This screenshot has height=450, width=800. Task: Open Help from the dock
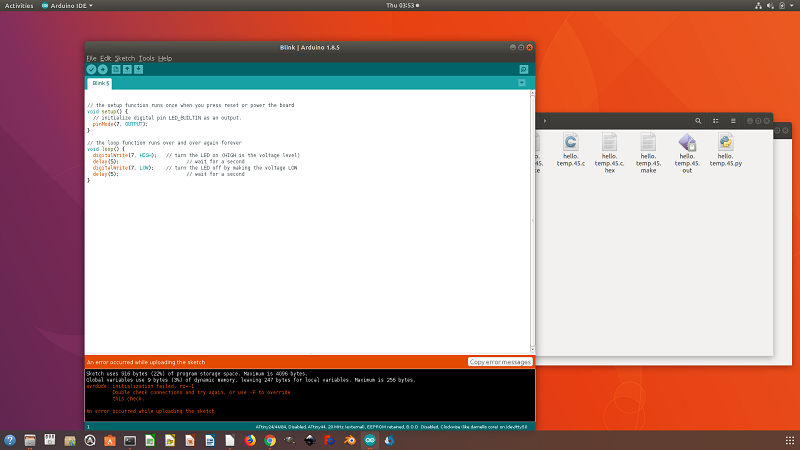click(x=10, y=440)
